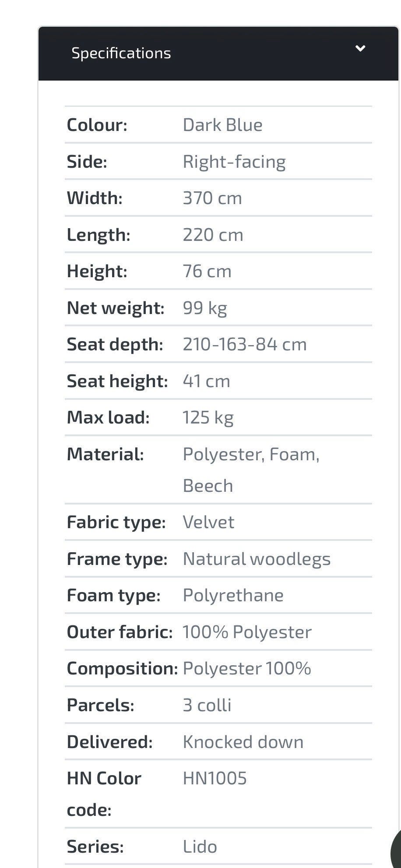Viewport: 401px width, 868px height.
Task: Click the Natural woodlegs frame value
Action: 257,559
